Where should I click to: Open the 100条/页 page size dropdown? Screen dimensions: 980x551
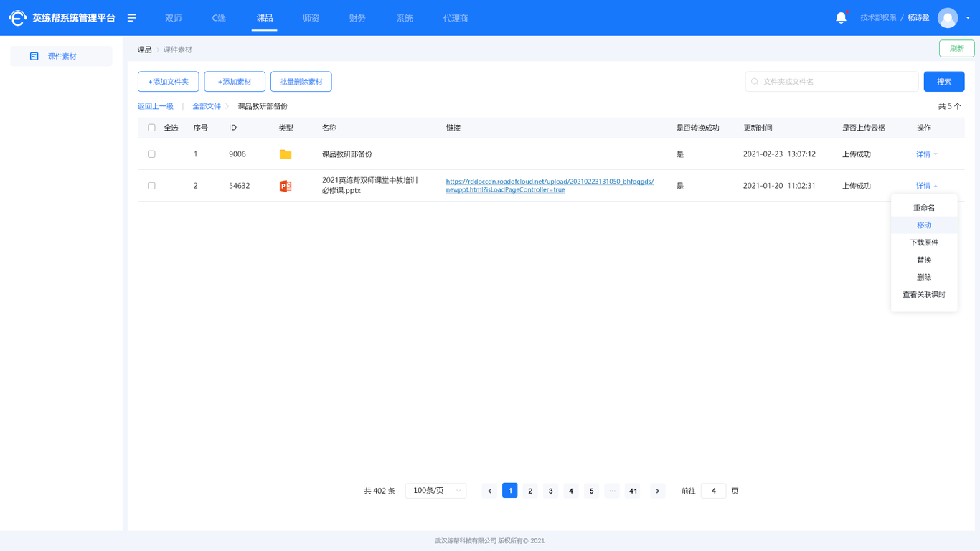click(436, 491)
